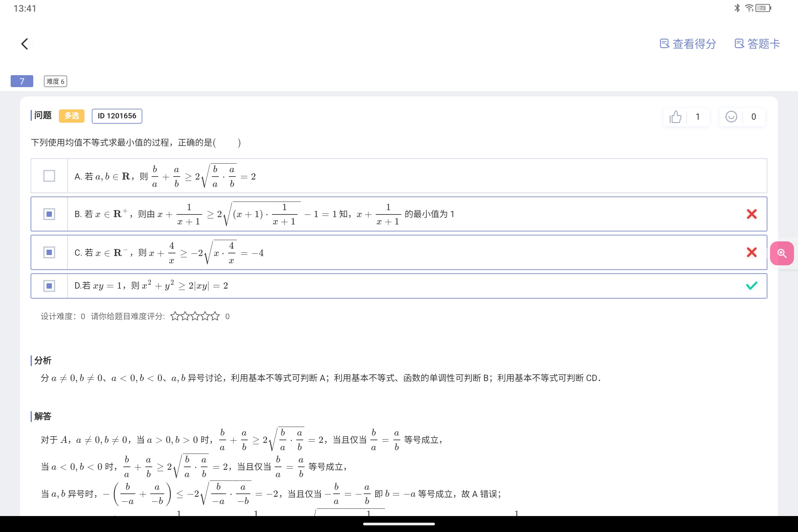798x532 pixels.
Task: Tap the 难度 6 difficulty tag
Action: coord(55,81)
